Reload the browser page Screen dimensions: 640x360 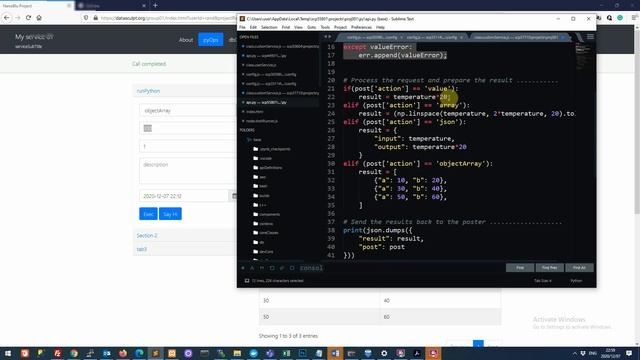click(28, 18)
